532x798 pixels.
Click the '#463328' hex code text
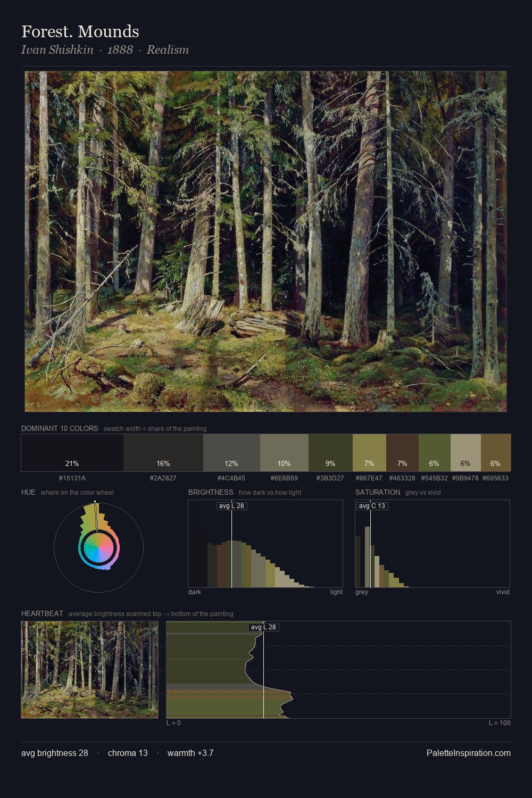click(x=402, y=478)
